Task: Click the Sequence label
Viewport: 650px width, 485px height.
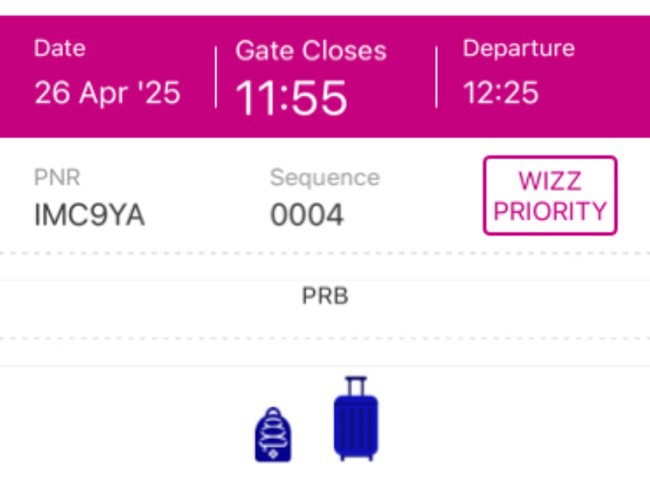Action: point(324,178)
